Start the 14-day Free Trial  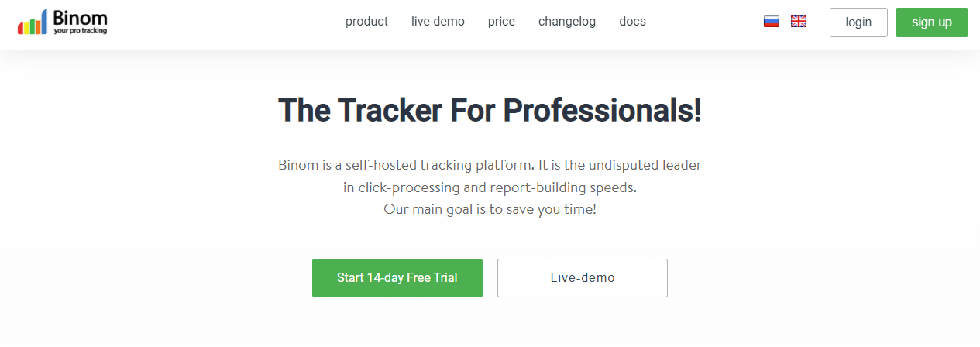[x=397, y=278]
